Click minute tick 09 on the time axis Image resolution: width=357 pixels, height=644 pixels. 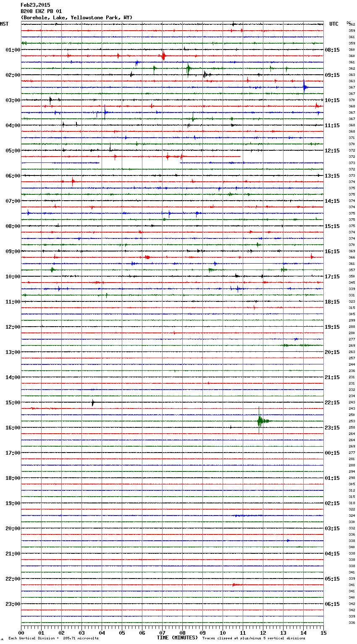pos(202,633)
